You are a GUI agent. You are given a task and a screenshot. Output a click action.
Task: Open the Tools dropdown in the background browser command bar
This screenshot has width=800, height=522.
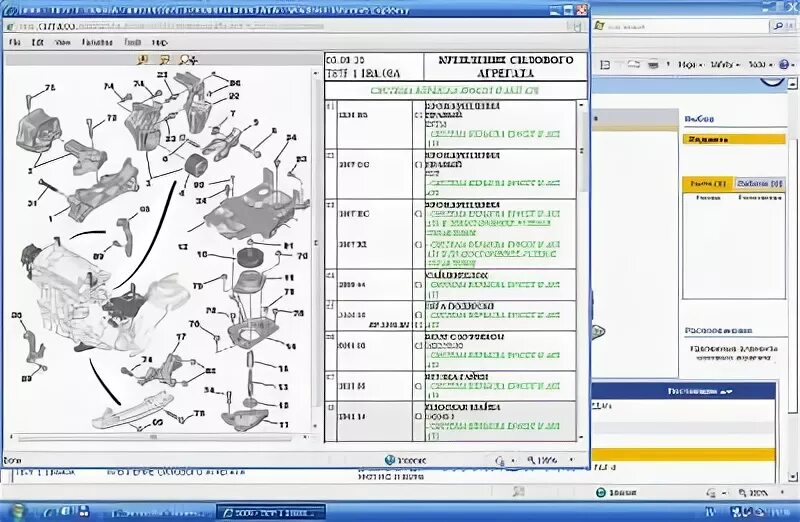tap(760, 65)
